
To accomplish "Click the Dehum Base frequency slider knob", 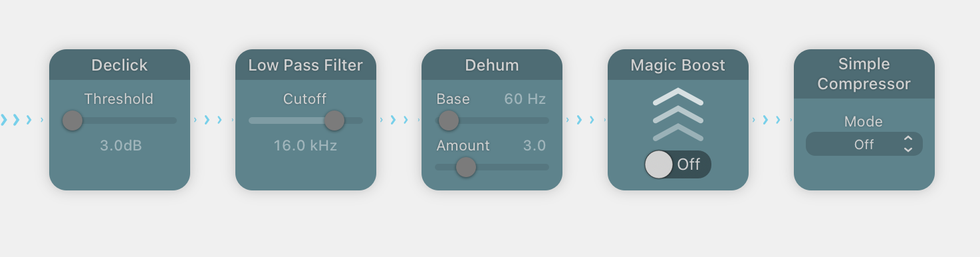I will pos(449,121).
